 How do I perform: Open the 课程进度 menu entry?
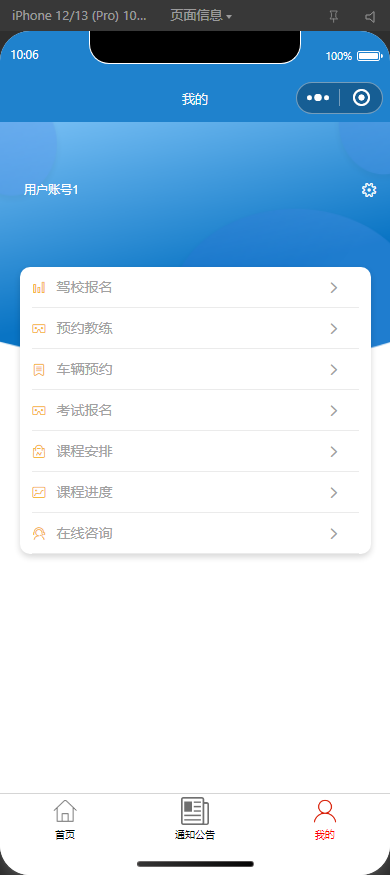tap(195, 493)
